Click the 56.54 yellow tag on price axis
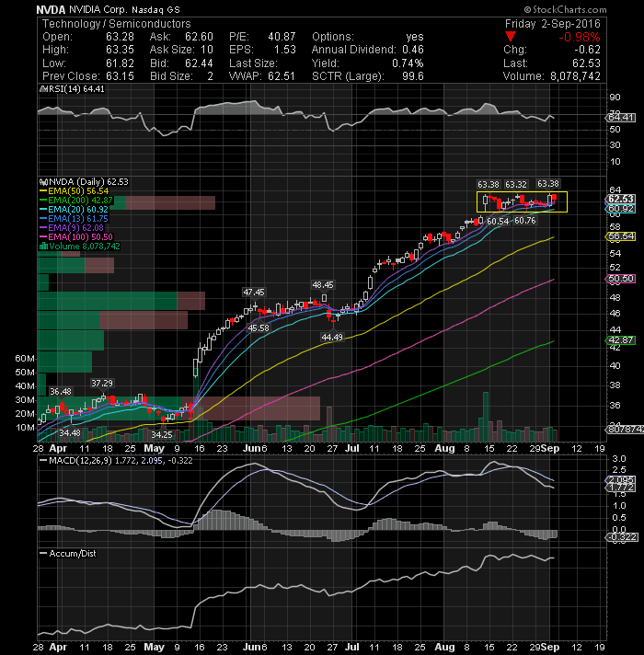 click(620, 236)
